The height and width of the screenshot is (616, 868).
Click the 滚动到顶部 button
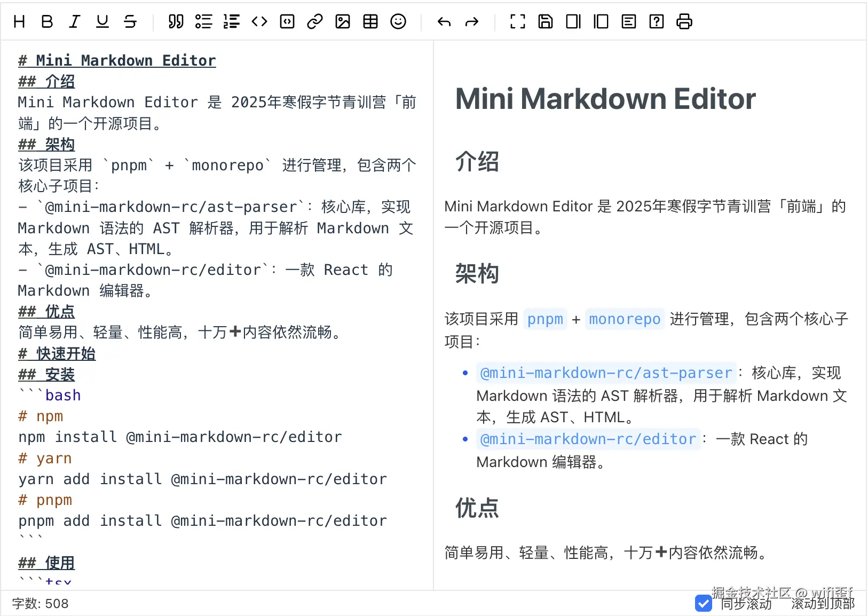[x=823, y=603]
